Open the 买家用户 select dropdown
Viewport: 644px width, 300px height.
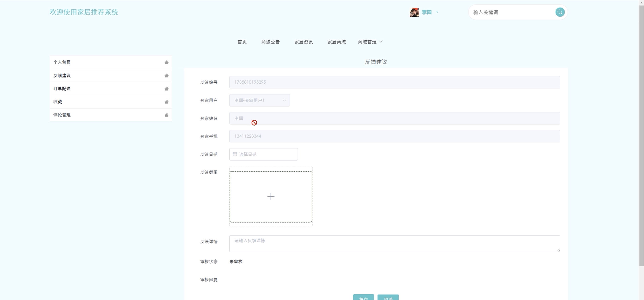point(259,100)
